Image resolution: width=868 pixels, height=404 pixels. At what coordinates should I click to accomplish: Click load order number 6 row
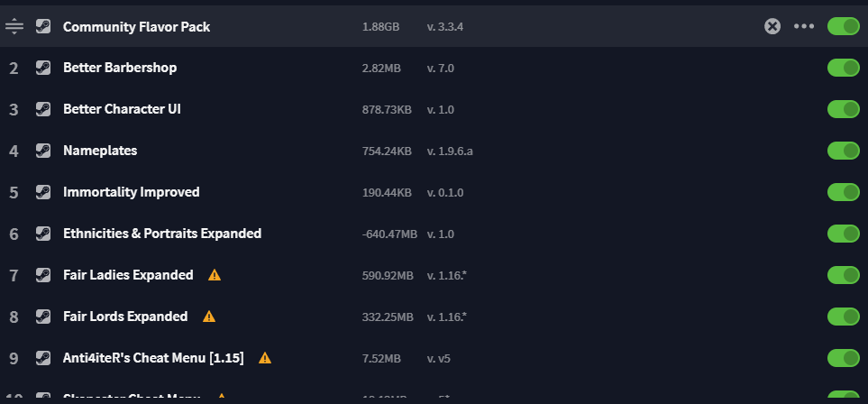[434, 234]
